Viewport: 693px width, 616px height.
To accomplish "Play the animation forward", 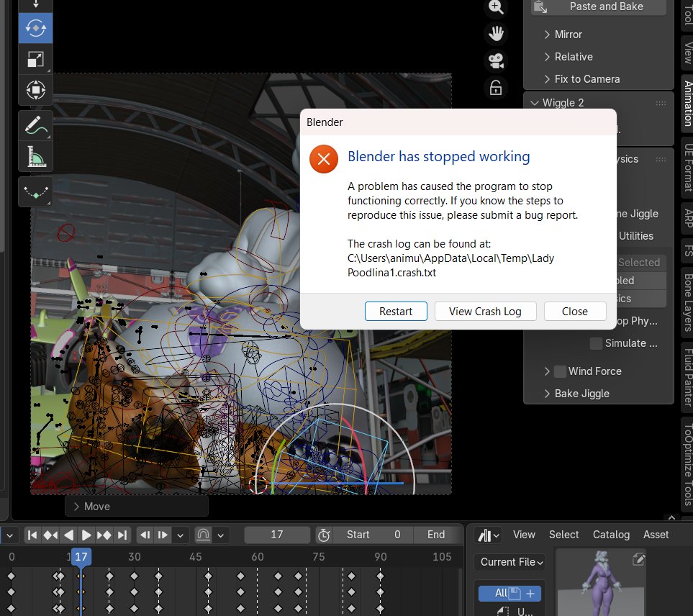I will [x=86, y=535].
